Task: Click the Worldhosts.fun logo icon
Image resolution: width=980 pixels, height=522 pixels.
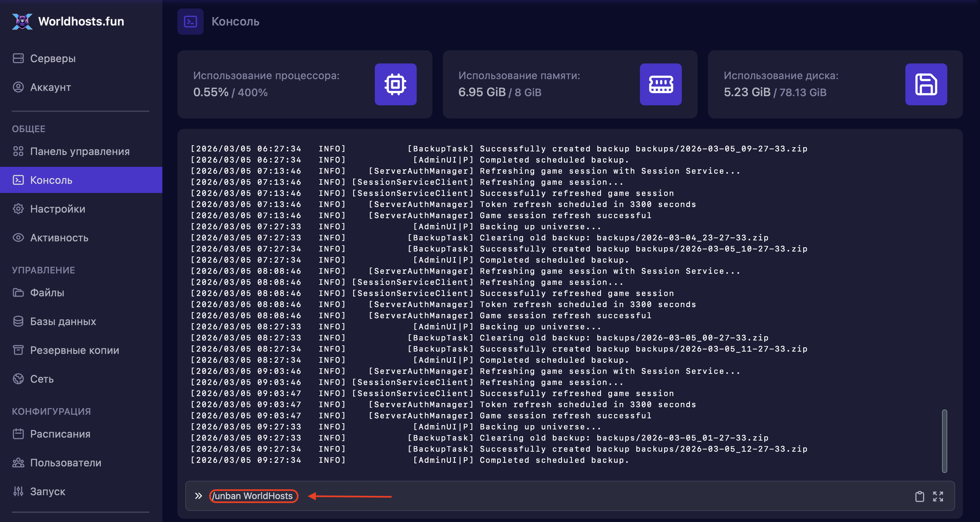Action: click(22, 21)
